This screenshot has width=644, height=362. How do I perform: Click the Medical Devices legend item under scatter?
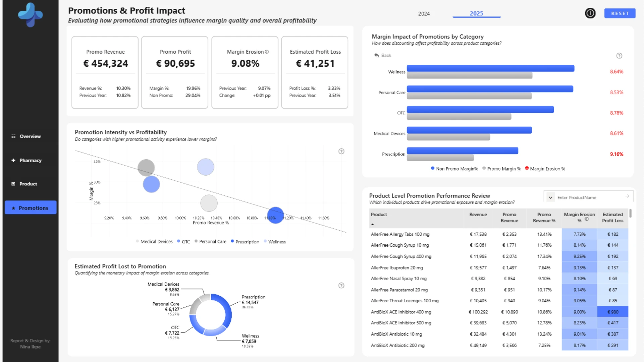pyautogui.click(x=154, y=242)
